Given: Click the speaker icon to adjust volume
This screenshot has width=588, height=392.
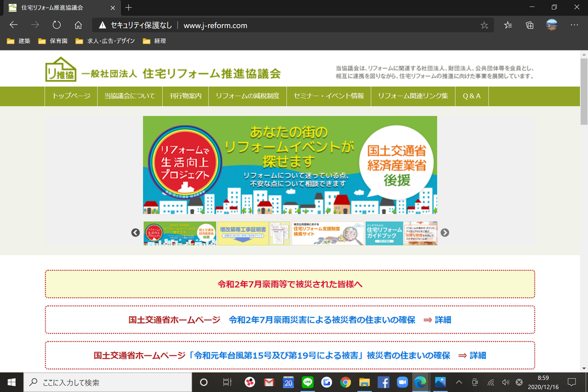Looking at the screenshot, I should [506, 382].
